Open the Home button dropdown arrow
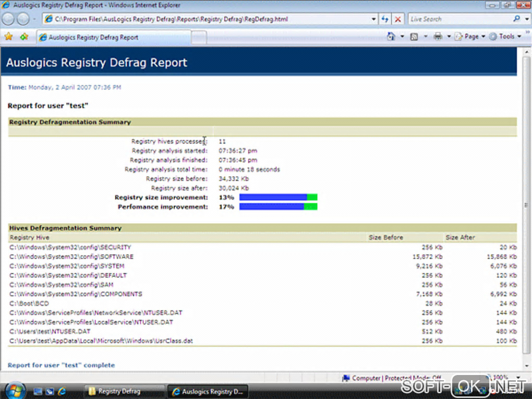This screenshot has width=532, height=399. [x=403, y=37]
